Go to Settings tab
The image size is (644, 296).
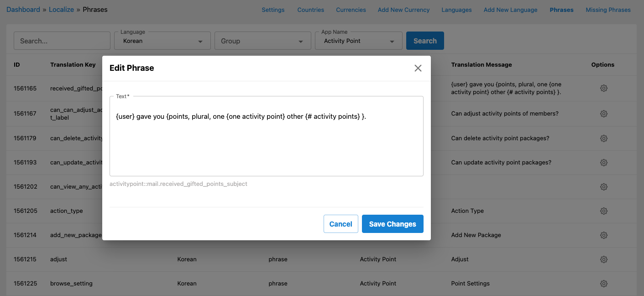[273, 10]
